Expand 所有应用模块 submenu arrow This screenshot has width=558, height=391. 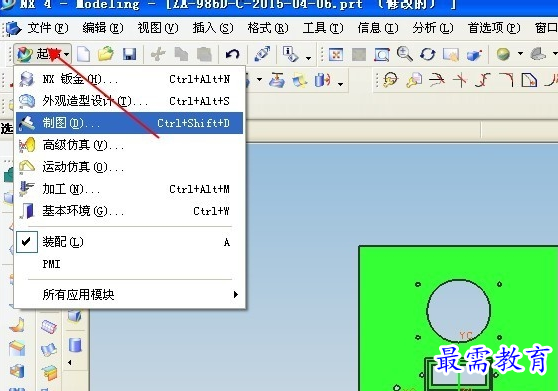pyautogui.click(x=236, y=295)
